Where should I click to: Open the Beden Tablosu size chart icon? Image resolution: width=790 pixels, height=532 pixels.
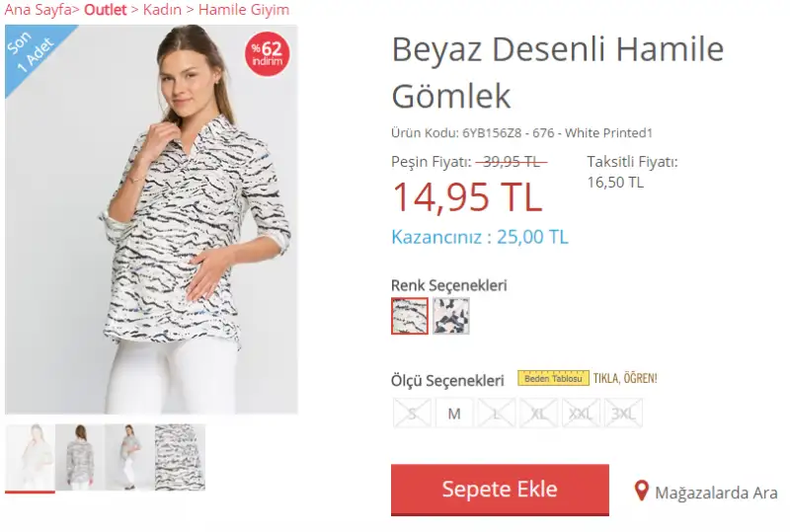[x=553, y=378]
